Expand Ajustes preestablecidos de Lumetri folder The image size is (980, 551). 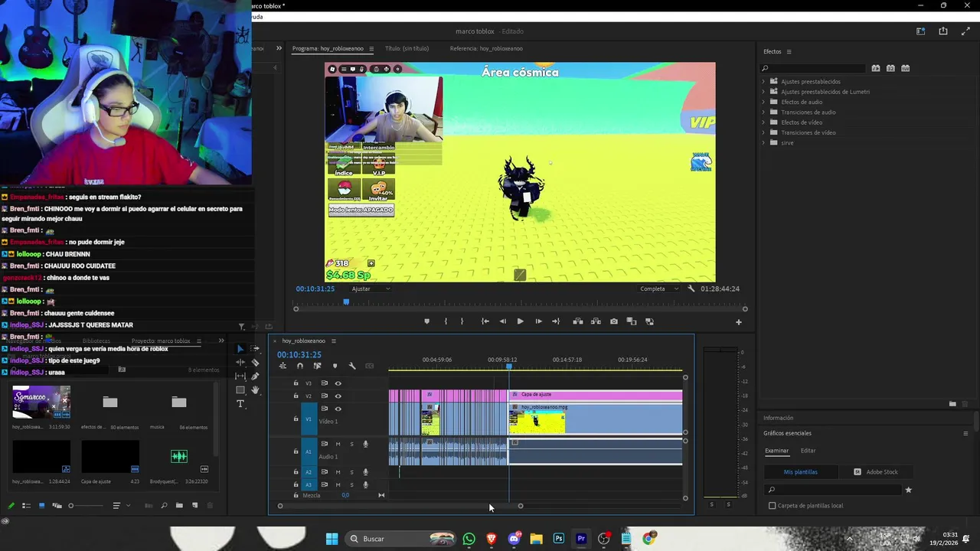pos(763,92)
